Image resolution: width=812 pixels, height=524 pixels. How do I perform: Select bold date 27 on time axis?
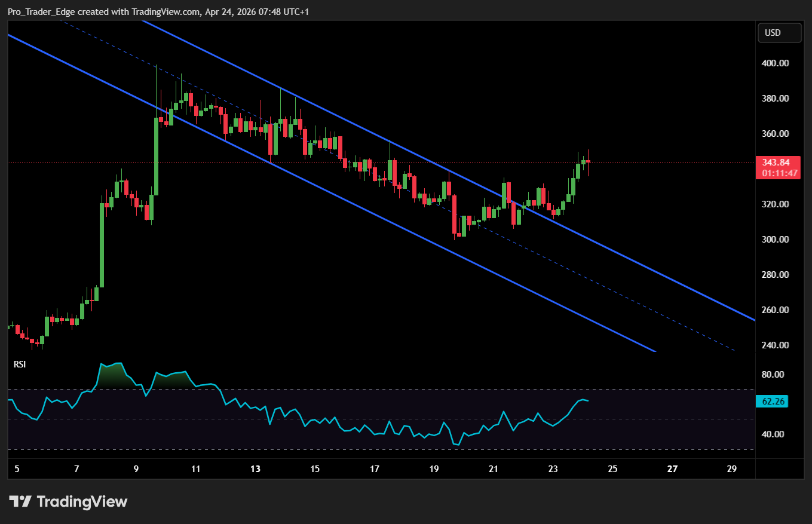(672, 469)
